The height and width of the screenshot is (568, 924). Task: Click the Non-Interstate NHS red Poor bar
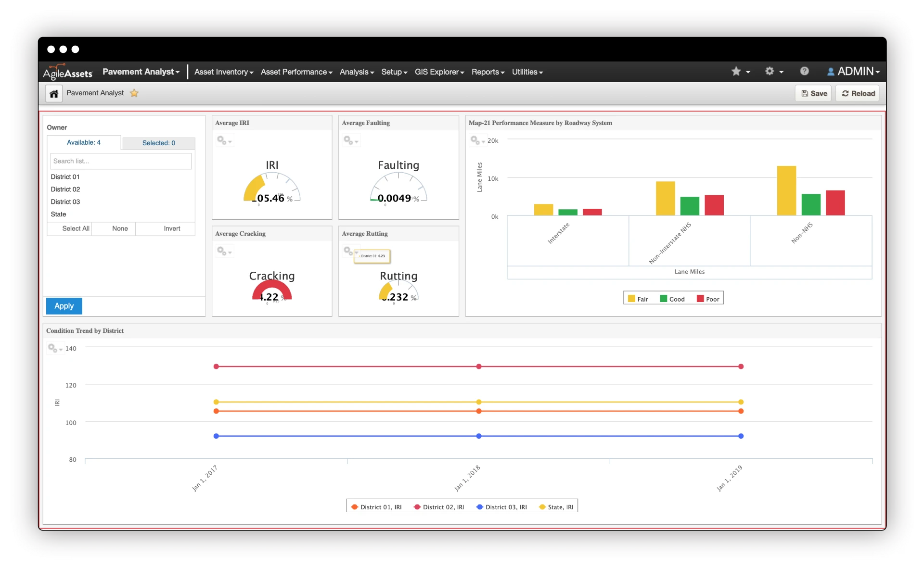coord(714,205)
